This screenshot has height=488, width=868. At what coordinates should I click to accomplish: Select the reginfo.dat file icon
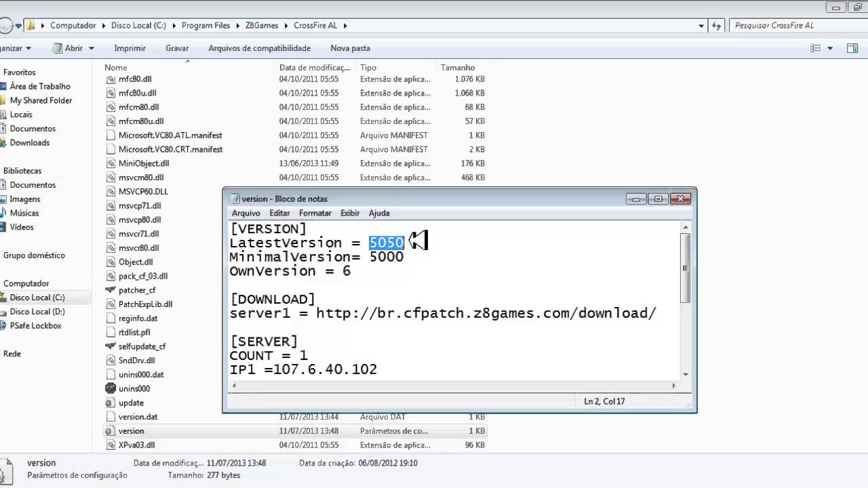point(111,319)
